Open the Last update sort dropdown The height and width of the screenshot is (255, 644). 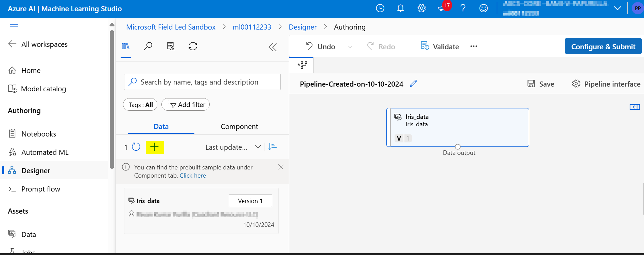(x=233, y=147)
